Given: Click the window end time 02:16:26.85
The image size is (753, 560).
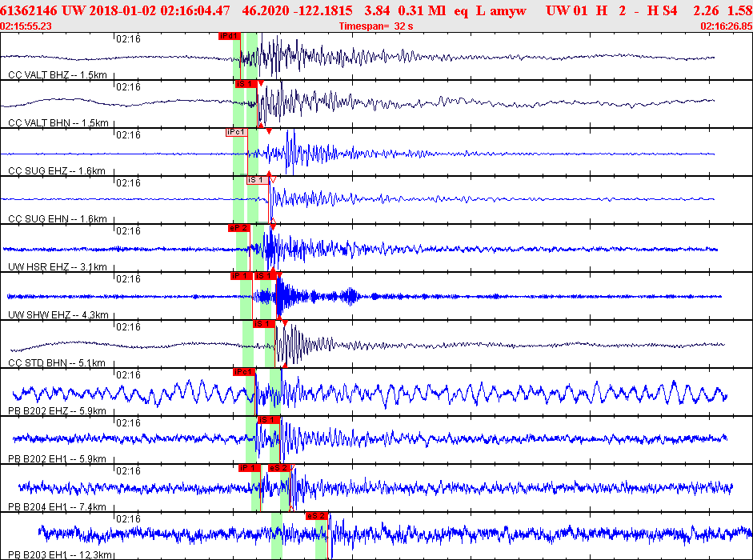Looking at the screenshot, I should pyautogui.click(x=727, y=26).
